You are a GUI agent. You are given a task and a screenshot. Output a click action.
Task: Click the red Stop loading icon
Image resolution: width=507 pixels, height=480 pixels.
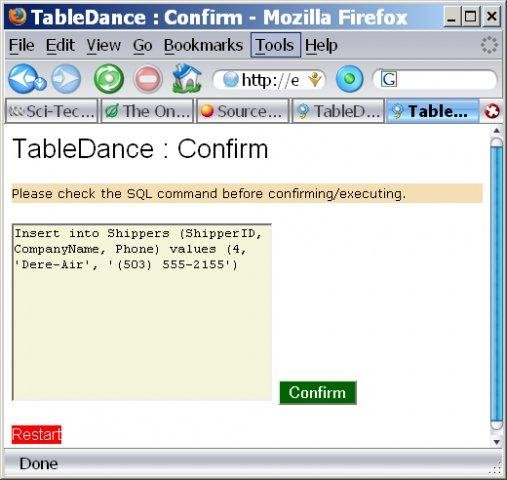(148, 79)
